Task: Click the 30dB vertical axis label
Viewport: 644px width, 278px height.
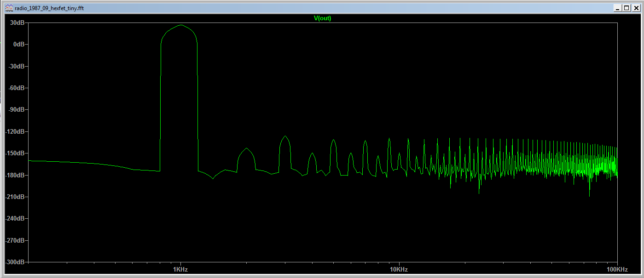Action: pos(17,23)
